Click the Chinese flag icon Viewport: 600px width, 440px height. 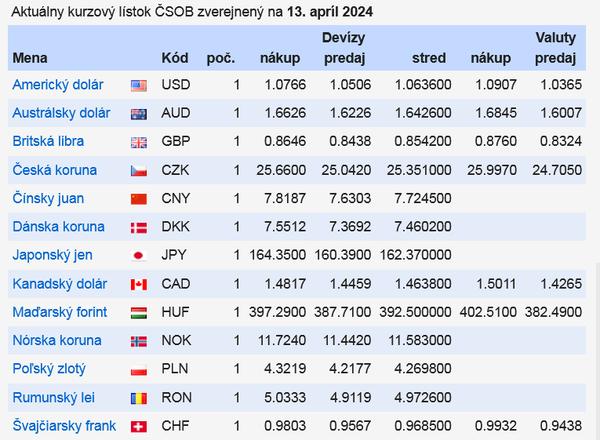tap(139, 200)
